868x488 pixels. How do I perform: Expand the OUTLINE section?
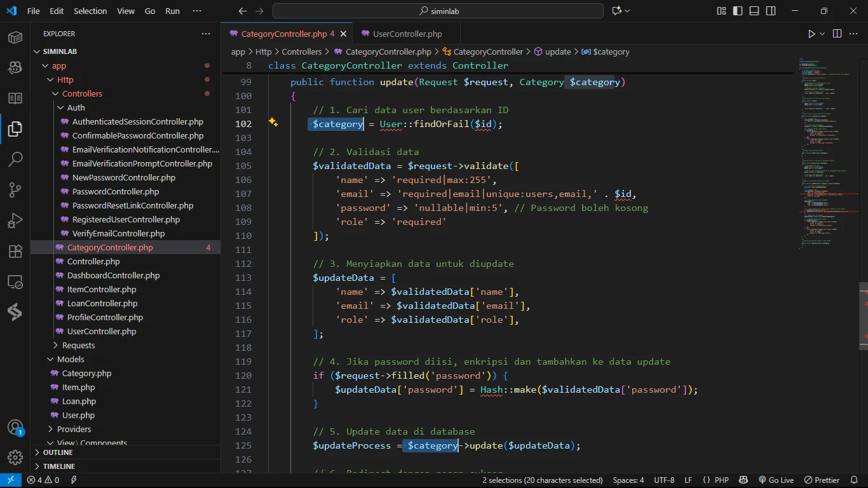coord(58,452)
